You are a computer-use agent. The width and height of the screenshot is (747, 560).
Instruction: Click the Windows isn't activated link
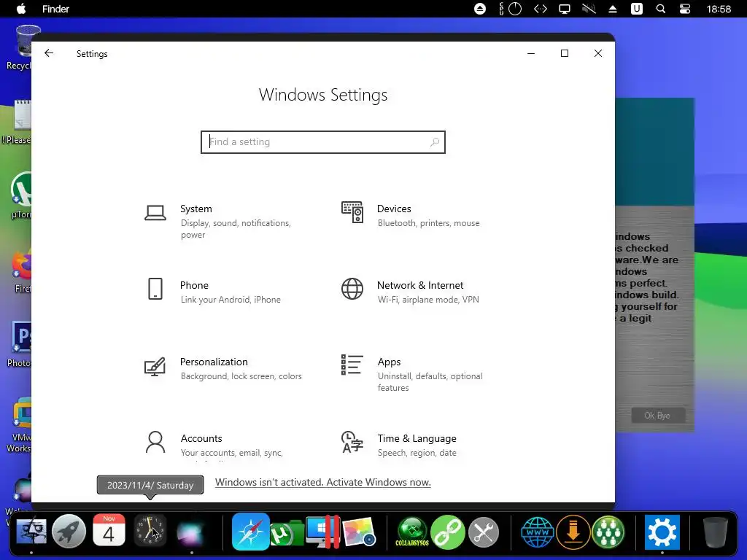pyautogui.click(x=323, y=483)
